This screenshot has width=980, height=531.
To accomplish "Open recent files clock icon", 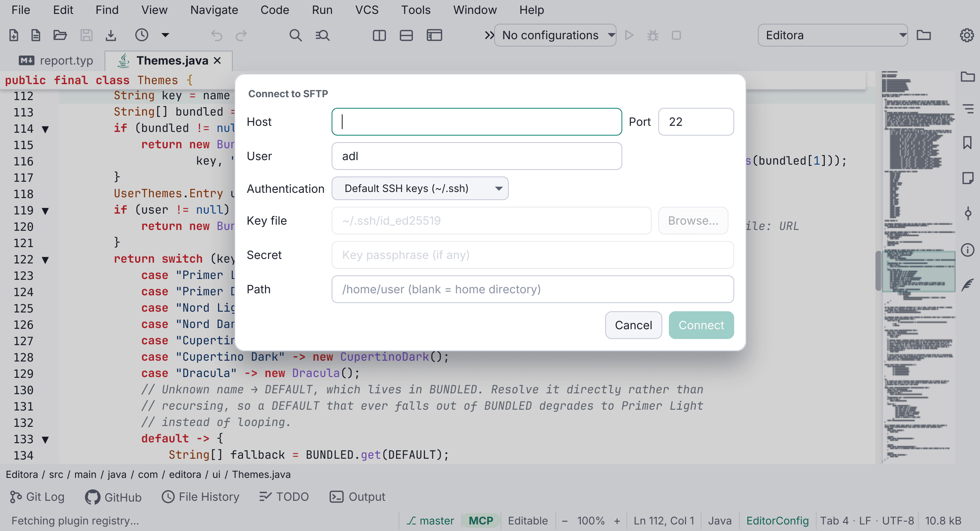I will coord(142,36).
